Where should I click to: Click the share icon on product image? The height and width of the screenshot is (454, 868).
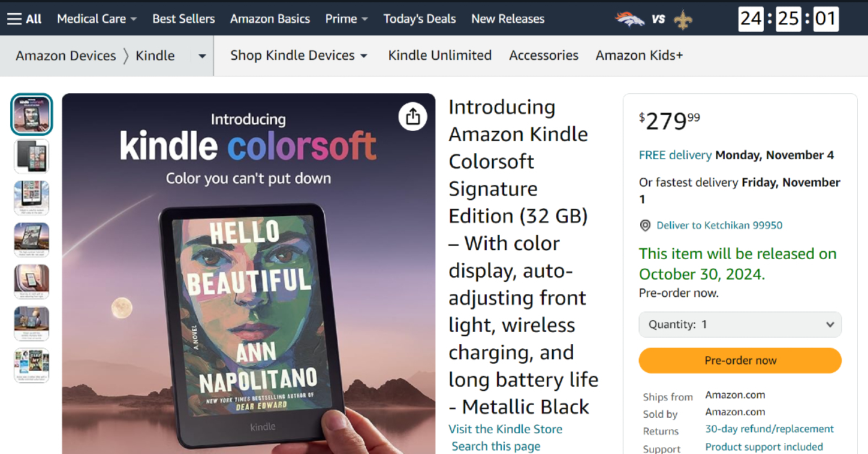[x=413, y=116]
